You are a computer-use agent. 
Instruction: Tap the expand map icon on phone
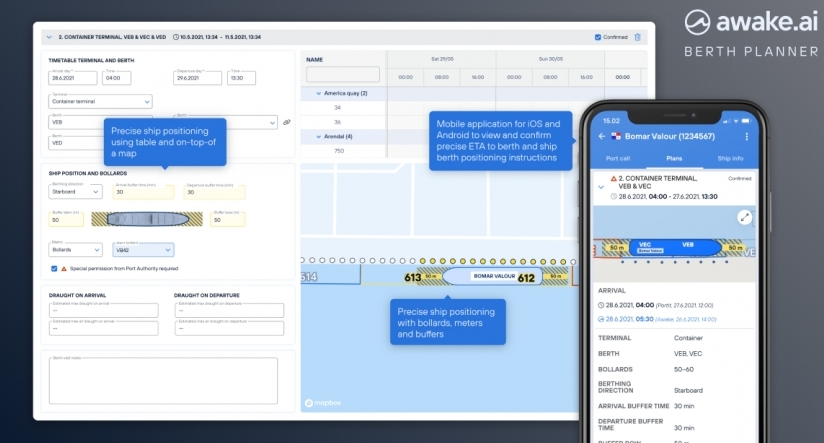744,217
